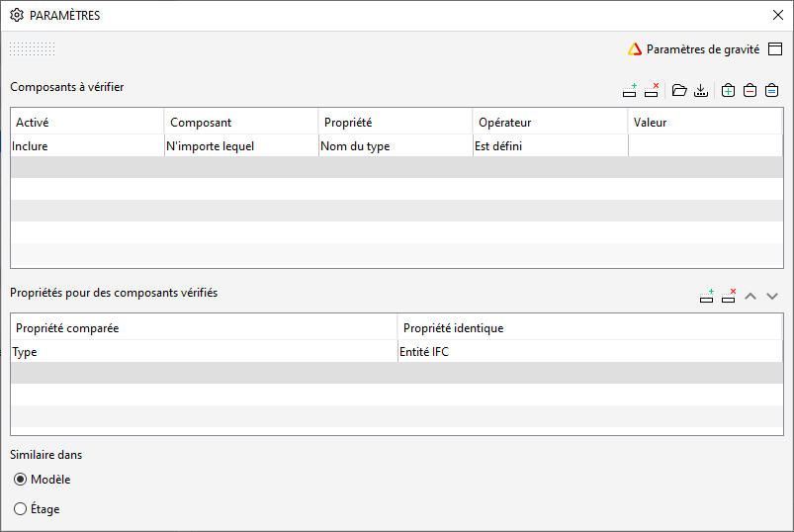
Task: Click the window layout icon beside Paramètres de gravité
Action: [775, 49]
